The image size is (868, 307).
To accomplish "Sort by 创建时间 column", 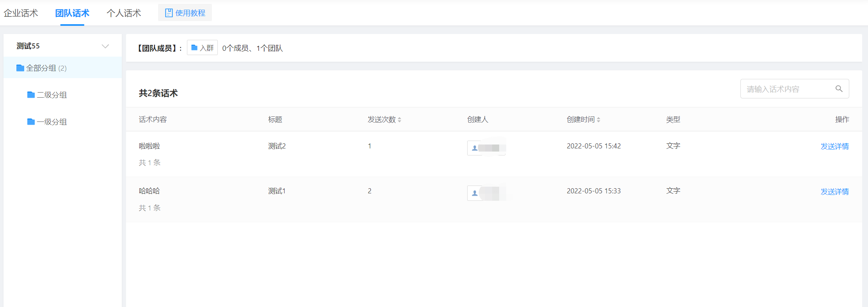I will [x=598, y=120].
